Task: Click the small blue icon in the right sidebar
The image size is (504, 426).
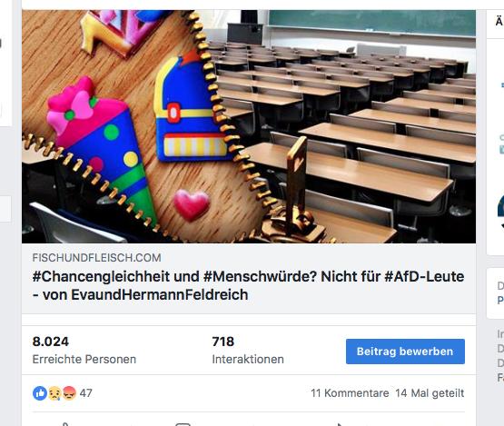Action: click(502, 149)
